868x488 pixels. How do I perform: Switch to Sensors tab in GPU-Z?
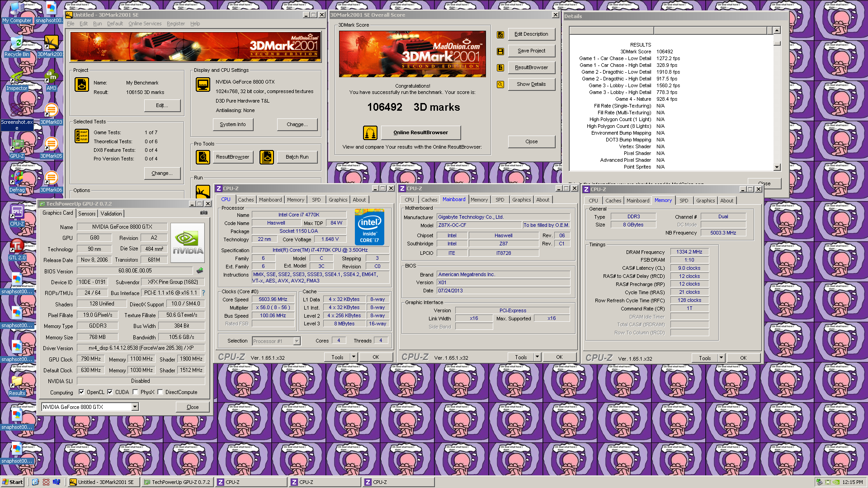(87, 214)
